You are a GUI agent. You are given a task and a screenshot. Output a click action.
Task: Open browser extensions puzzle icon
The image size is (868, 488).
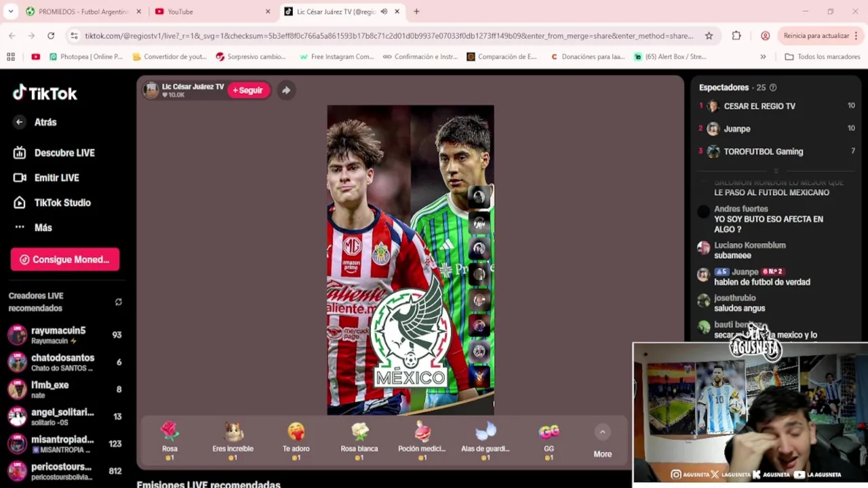(x=736, y=36)
